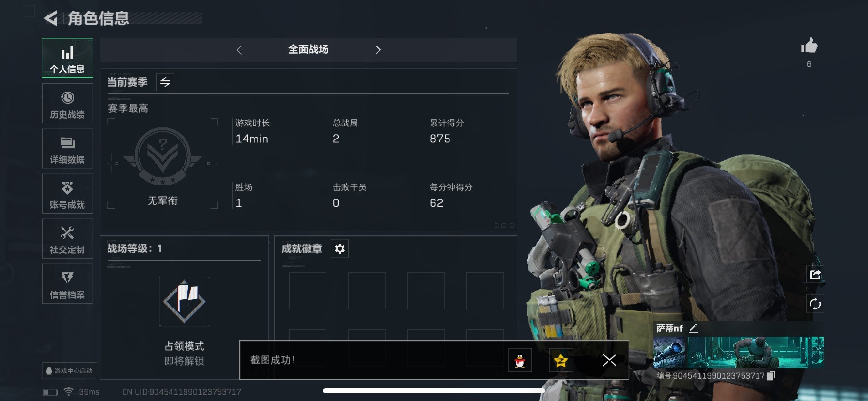The width and height of the screenshot is (868, 401).
Task: Switch to next mode with right chevron
Action: point(378,50)
